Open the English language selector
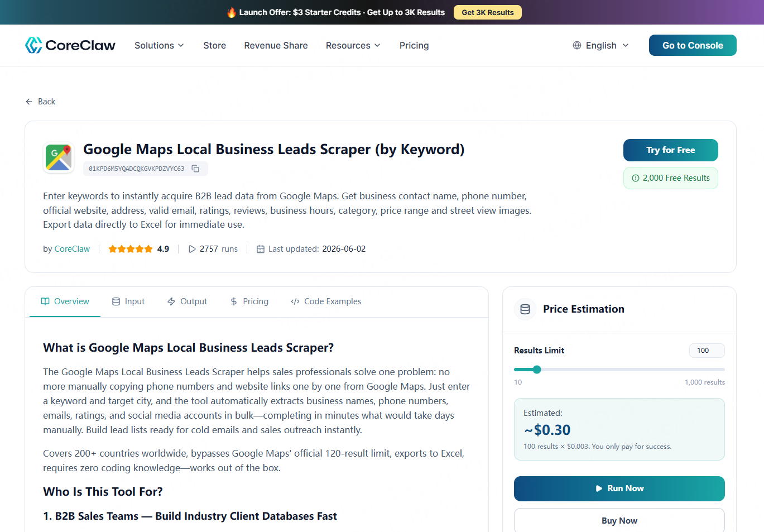 601,45
